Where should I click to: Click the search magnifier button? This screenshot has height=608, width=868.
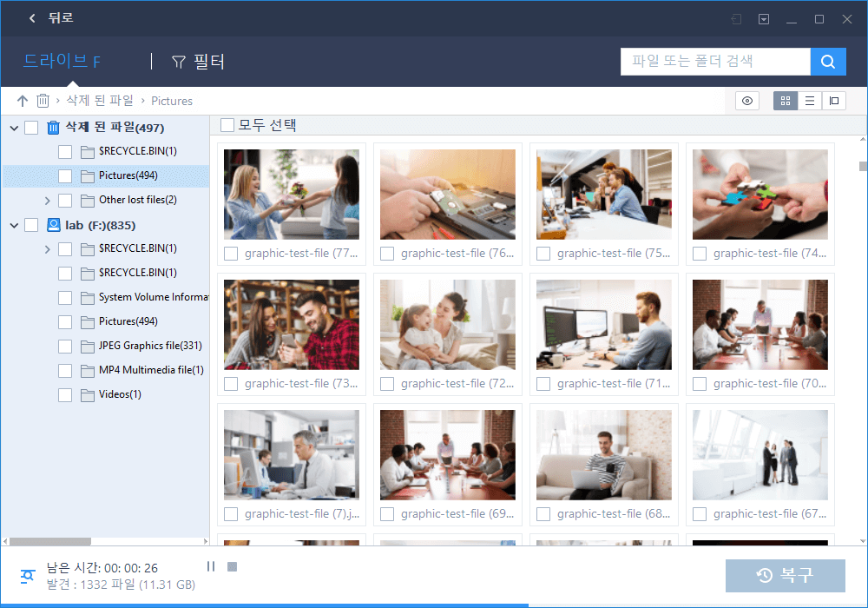[x=827, y=62]
